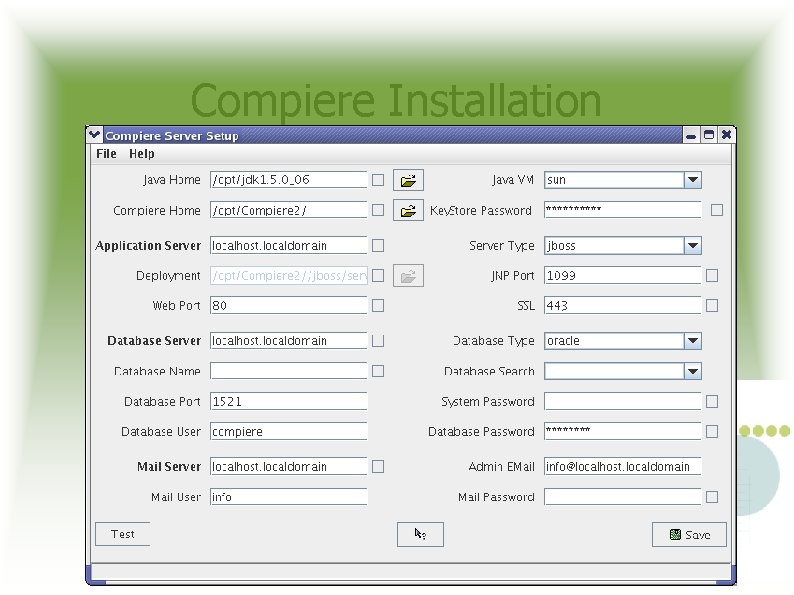Toggle checkbox beside Web Port field
Screen dimensions: 794x595
(378, 305)
